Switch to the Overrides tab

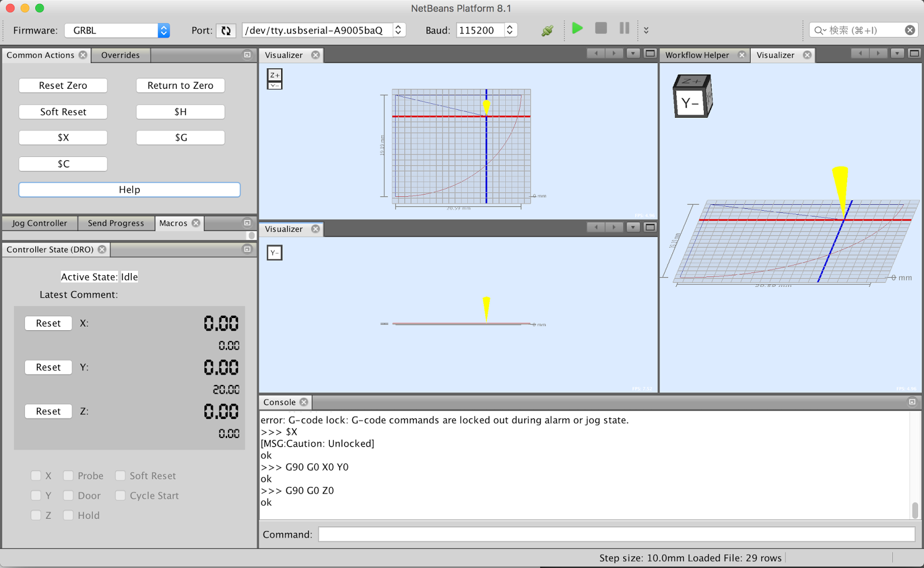(120, 55)
